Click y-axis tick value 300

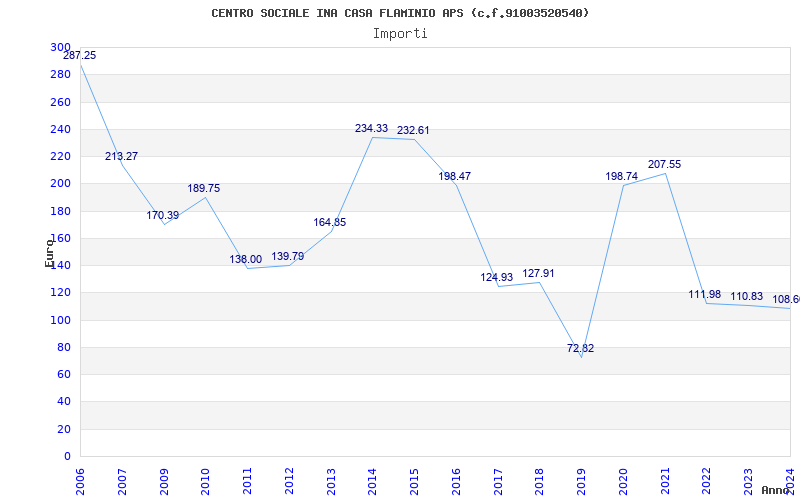point(61,47)
